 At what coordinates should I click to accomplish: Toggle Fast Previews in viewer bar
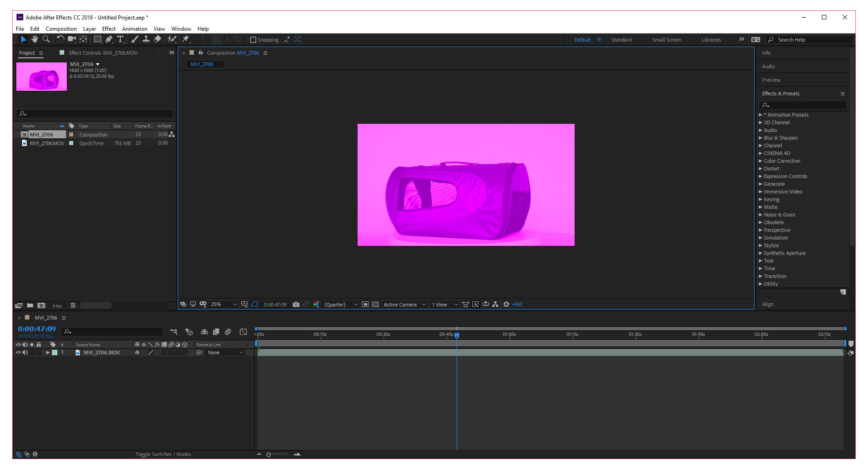(476, 305)
